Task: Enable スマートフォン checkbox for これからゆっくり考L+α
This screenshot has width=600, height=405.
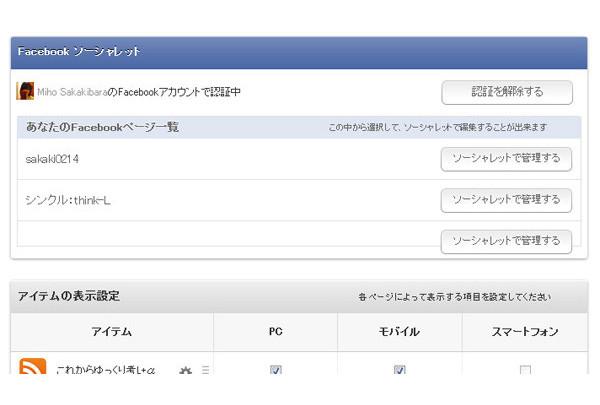Action: (x=525, y=370)
